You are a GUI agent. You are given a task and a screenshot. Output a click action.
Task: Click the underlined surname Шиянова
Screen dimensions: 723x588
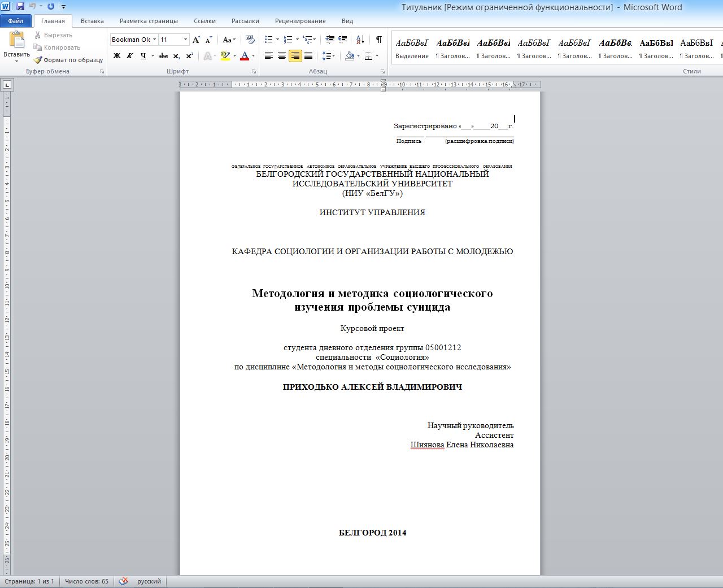pyautogui.click(x=427, y=445)
